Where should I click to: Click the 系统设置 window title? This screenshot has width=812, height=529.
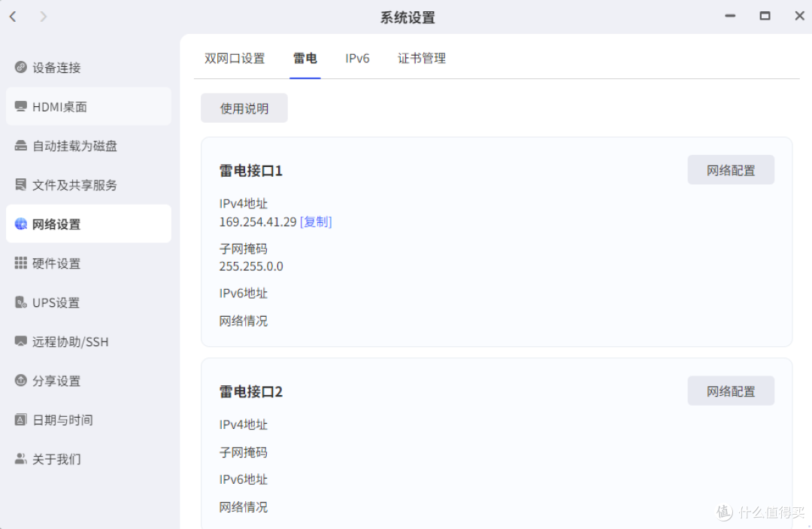tap(408, 17)
